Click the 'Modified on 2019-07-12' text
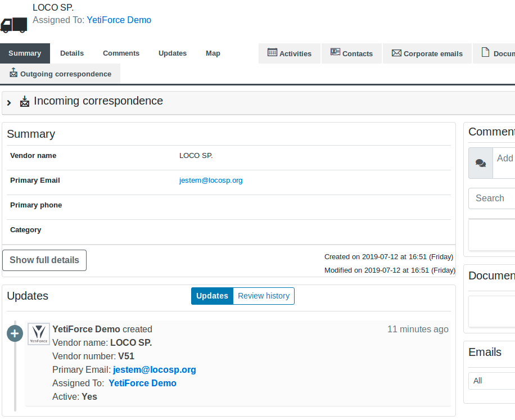Image resolution: width=515 pixels, height=420 pixels. pos(390,270)
